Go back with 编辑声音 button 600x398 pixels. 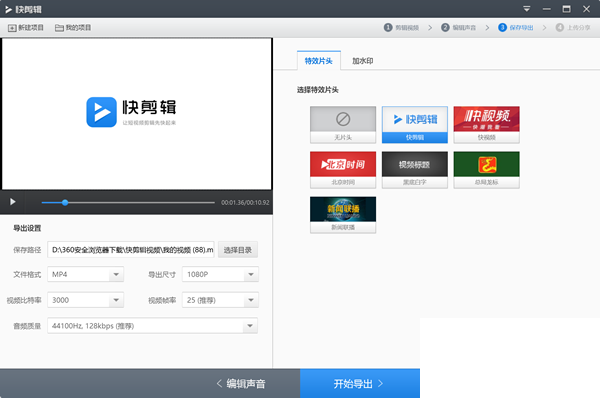[x=241, y=383]
